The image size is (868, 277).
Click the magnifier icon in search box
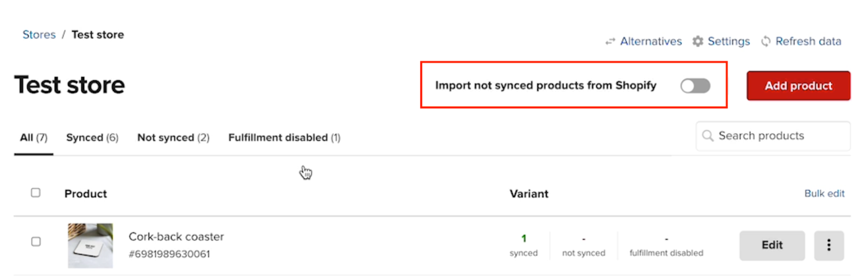707,136
